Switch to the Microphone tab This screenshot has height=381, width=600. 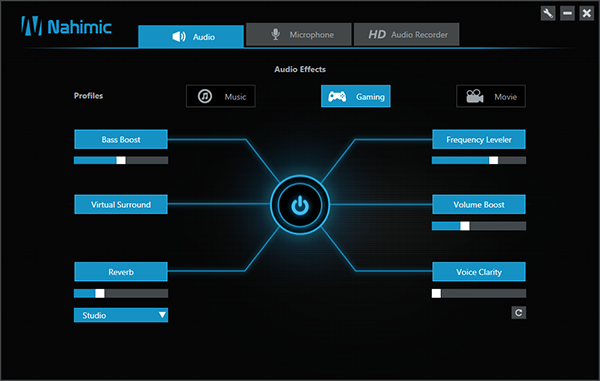pyautogui.click(x=298, y=34)
